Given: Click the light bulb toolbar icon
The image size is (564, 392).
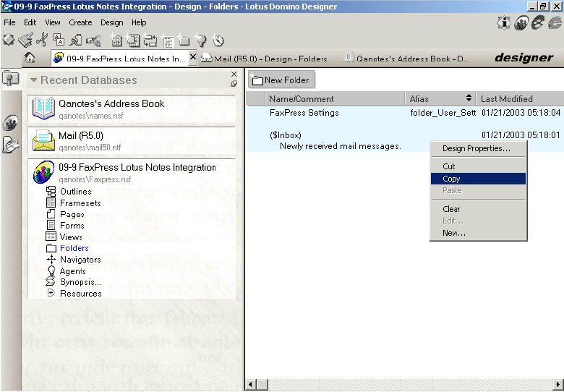Looking at the screenshot, I should 202,41.
